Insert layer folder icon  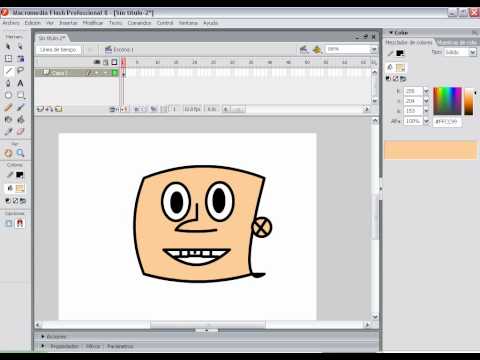click(x=59, y=109)
